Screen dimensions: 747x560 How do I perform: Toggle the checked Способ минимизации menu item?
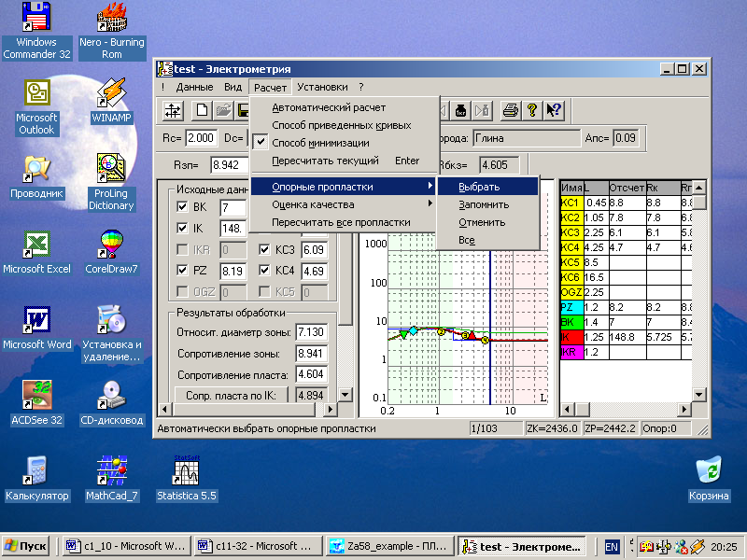click(344, 143)
